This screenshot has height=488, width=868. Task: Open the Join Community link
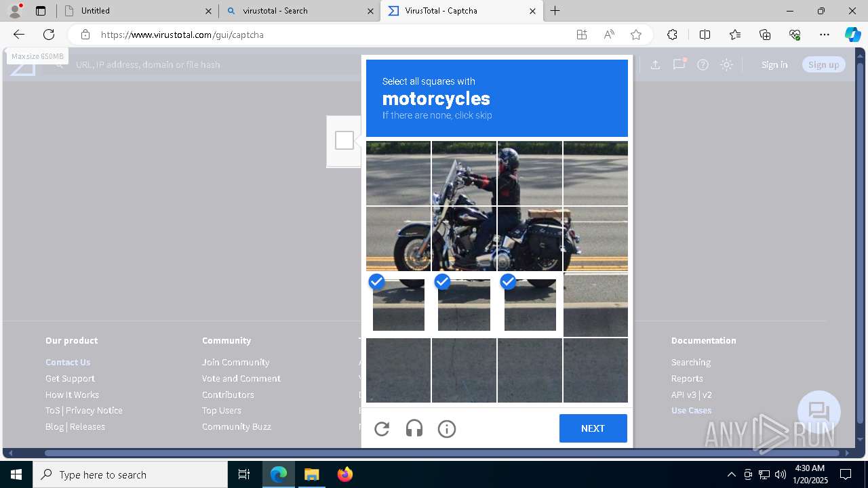tap(235, 362)
